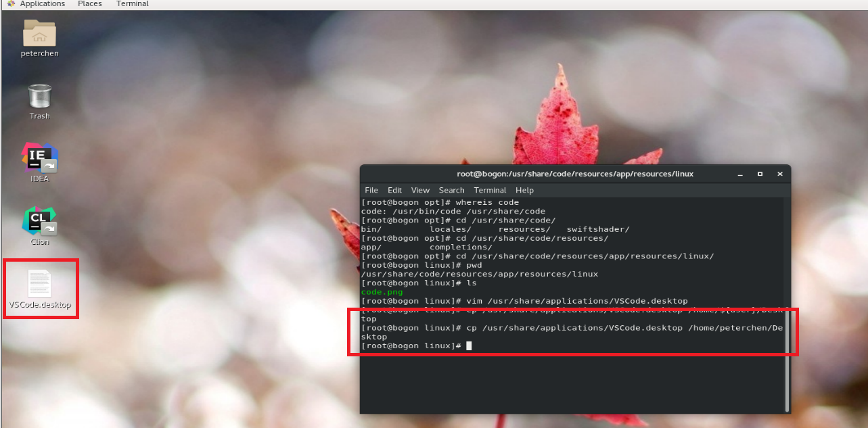Open the terminal Search menu
The image size is (868, 428).
click(451, 190)
